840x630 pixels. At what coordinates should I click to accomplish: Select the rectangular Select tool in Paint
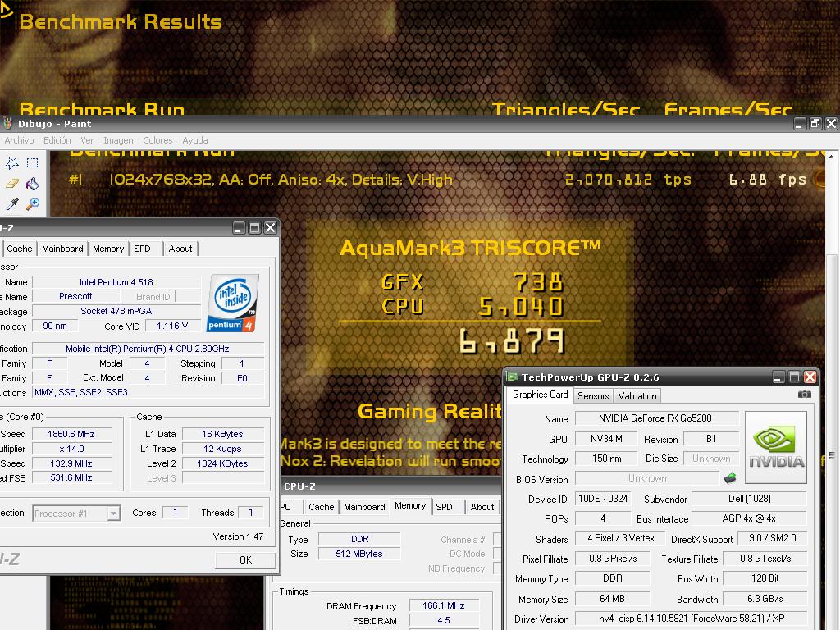(x=33, y=162)
